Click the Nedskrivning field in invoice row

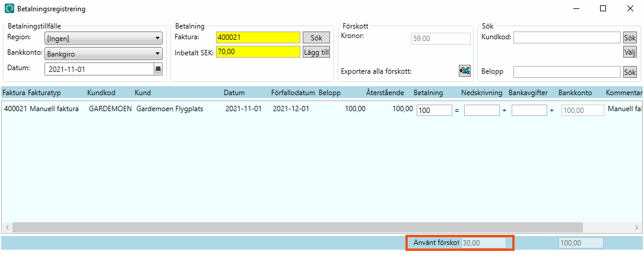481,110
